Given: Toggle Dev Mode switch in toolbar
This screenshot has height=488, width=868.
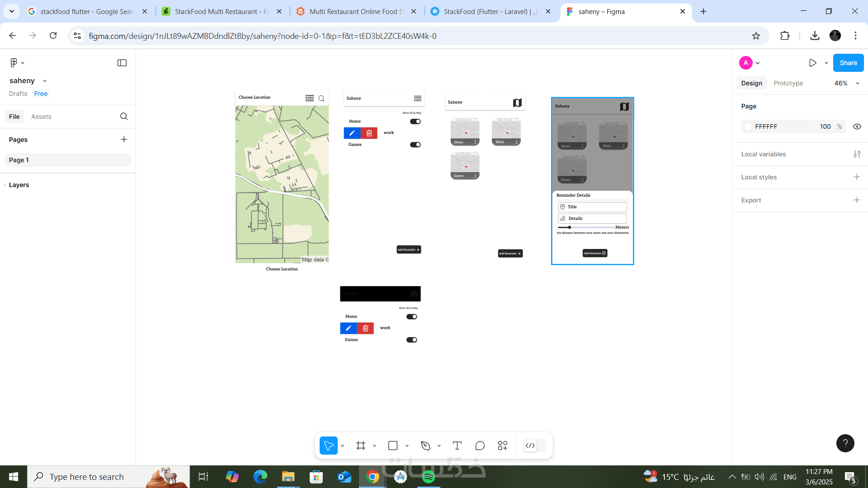Looking at the screenshot, I should [534, 446].
